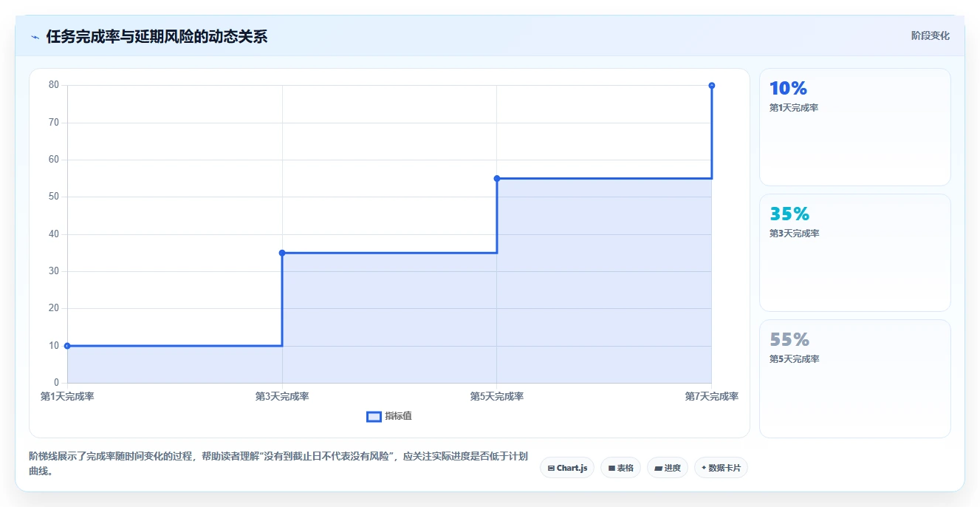
Task: Click the y-axis value 50
Action: pyautogui.click(x=54, y=197)
